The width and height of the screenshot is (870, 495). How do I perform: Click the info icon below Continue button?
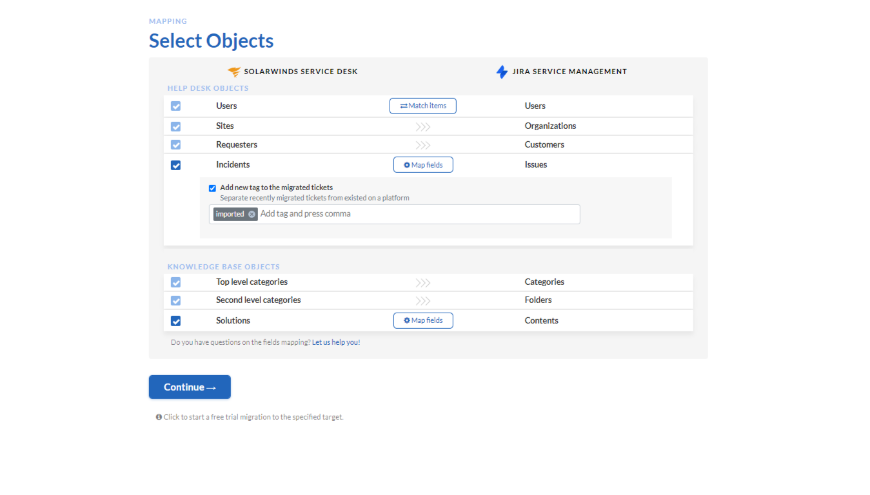(158, 417)
